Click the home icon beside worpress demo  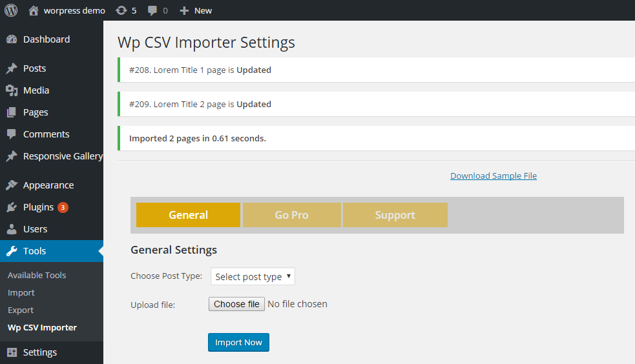pos(34,10)
